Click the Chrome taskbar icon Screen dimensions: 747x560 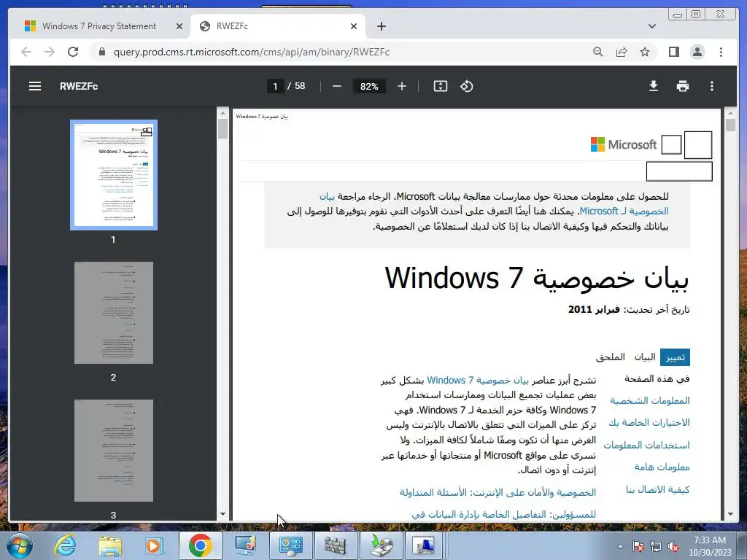pos(200,545)
